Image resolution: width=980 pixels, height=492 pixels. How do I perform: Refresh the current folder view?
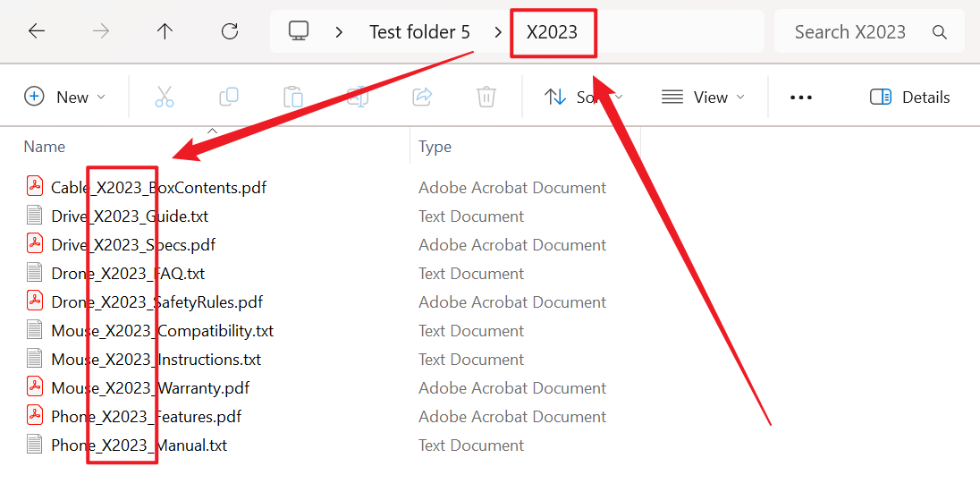(230, 32)
